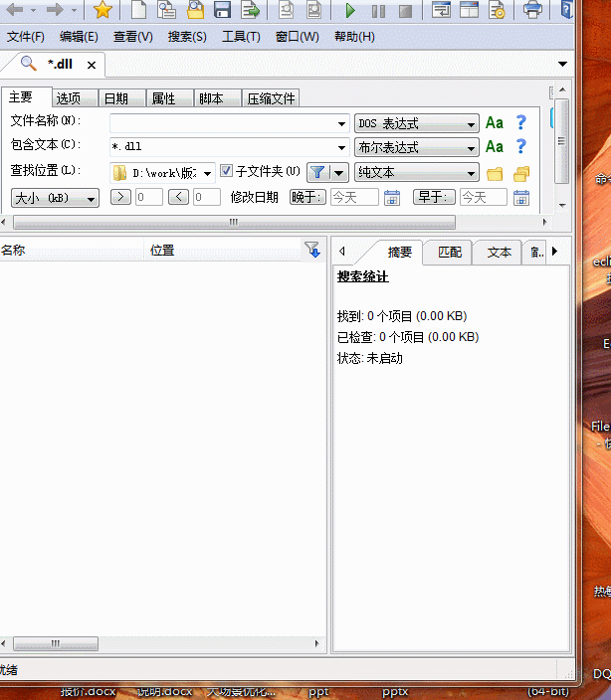Click the forward arrow in the toolbar
The width and height of the screenshot is (611, 700).
[x=56, y=10]
